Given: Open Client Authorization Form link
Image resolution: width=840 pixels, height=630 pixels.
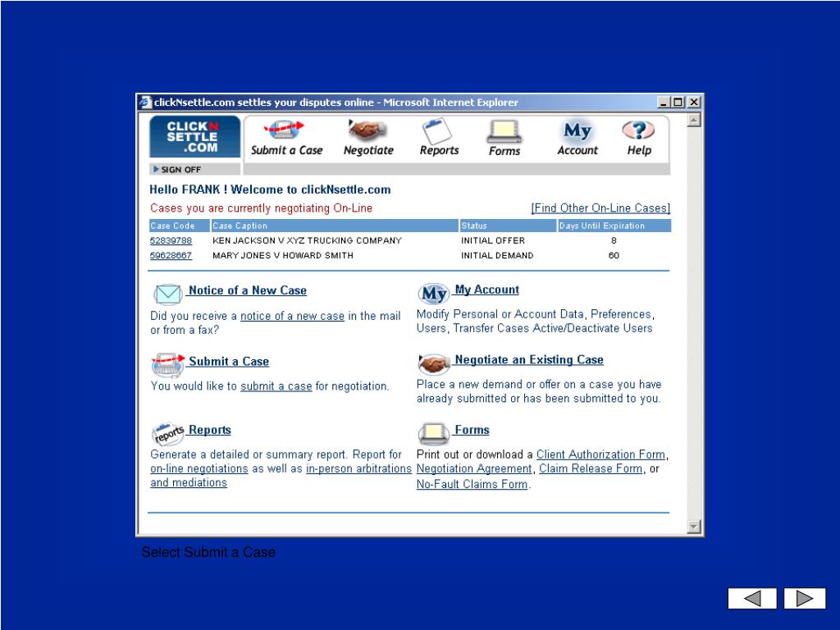Looking at the screenshot, I should click(600, 454).
